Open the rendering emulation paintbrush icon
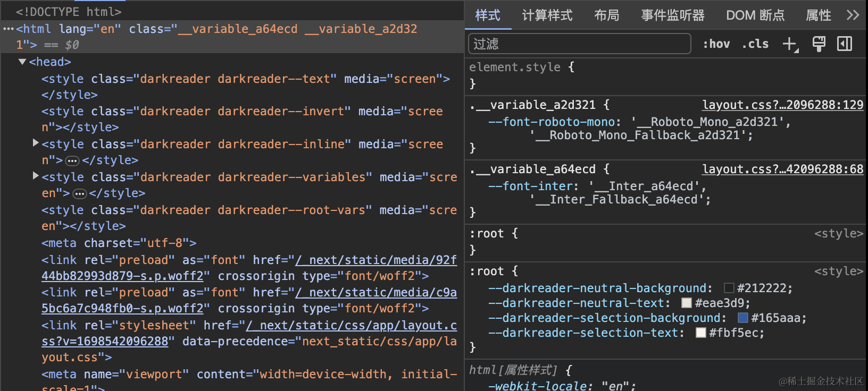 [x=819, y=44]
